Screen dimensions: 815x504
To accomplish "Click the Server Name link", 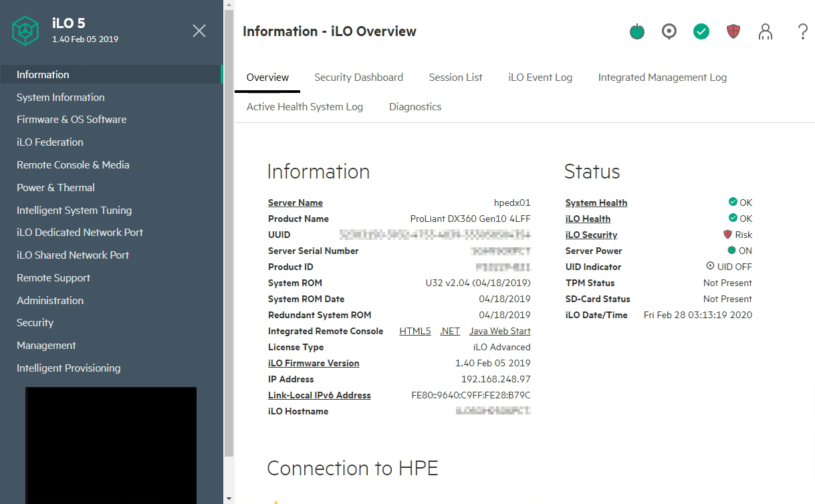I will click(296, 203).
